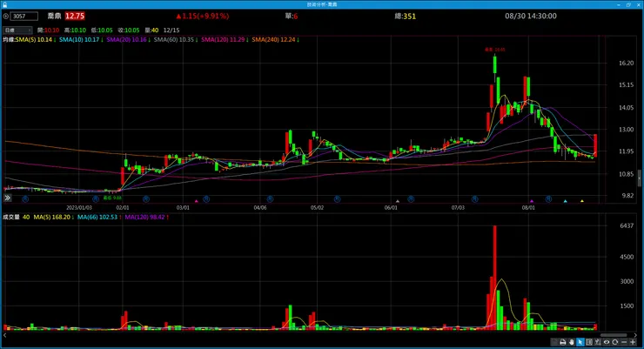Click the timestamp 08/30 14:30:00

(531, 16)
